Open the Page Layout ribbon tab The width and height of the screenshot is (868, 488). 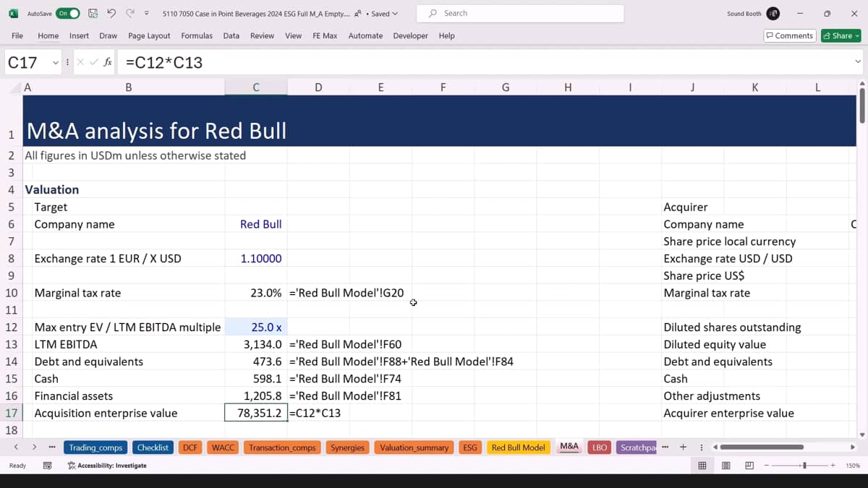pyautogui.click(x=149, y=35)
